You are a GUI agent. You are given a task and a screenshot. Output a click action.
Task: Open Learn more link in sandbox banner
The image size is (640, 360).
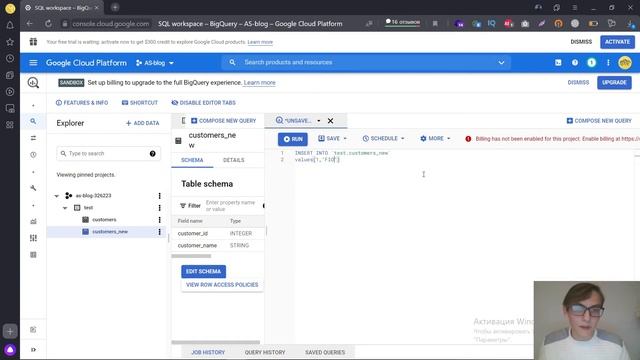pos(260,82)
